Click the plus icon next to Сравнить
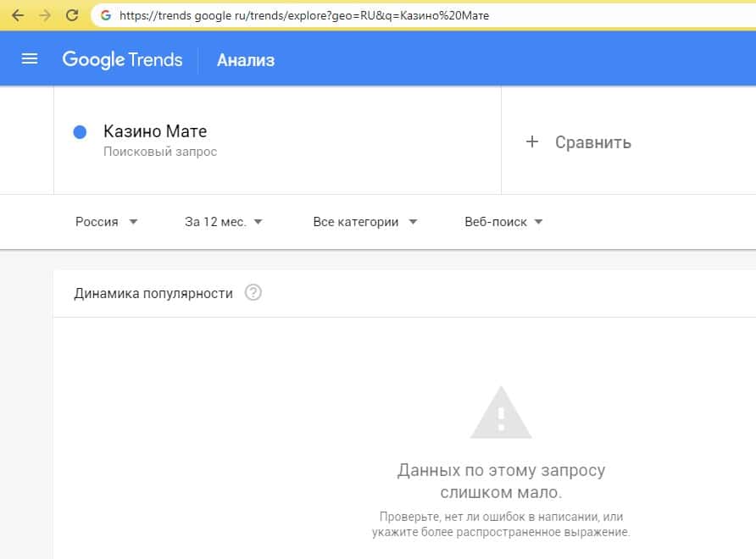 (x=532, y=141)
